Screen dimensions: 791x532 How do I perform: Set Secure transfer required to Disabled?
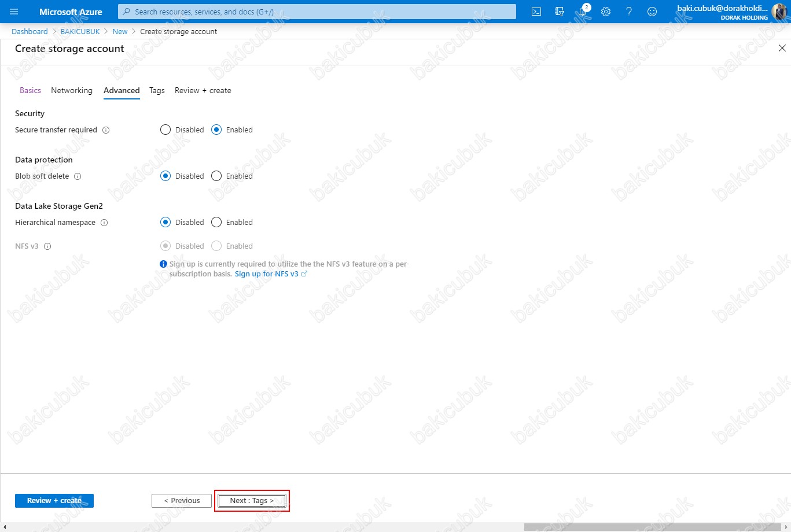coord(165,130)
